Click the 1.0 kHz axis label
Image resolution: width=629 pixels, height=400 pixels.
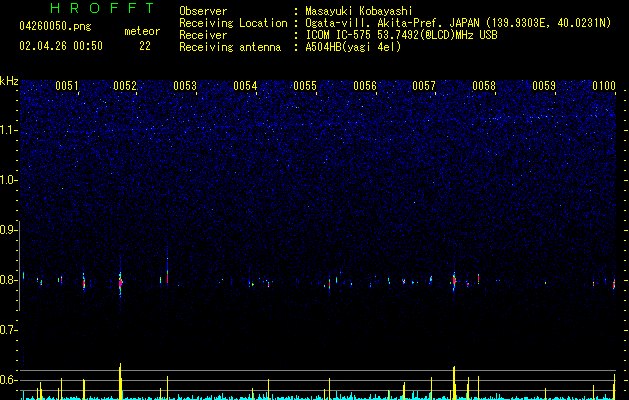(8, 180)
